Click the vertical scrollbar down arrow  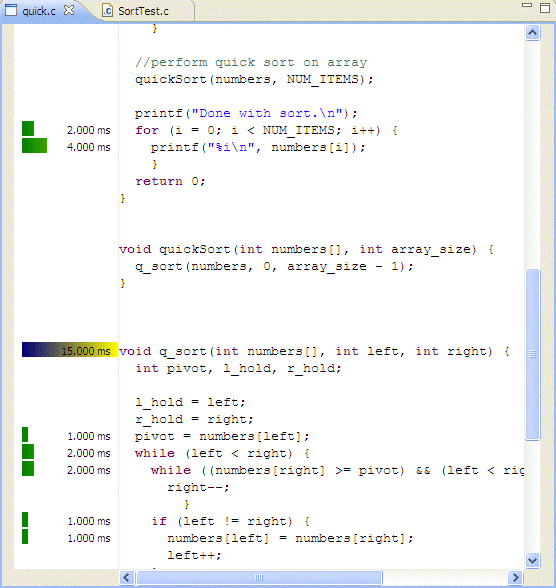pos(532,561)
